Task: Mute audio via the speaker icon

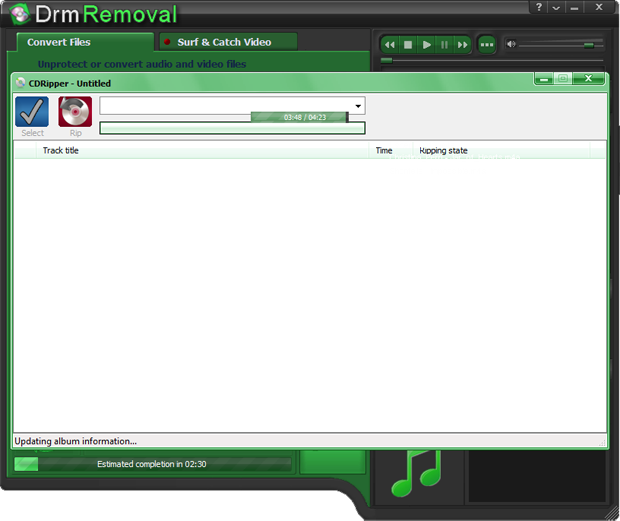Action: [x=511, y=44]
